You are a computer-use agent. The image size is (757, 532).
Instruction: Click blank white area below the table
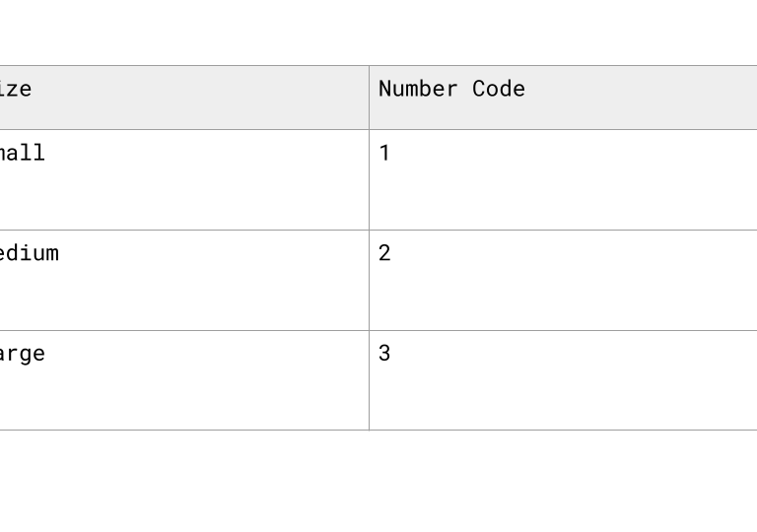click(x=378, y=483)
